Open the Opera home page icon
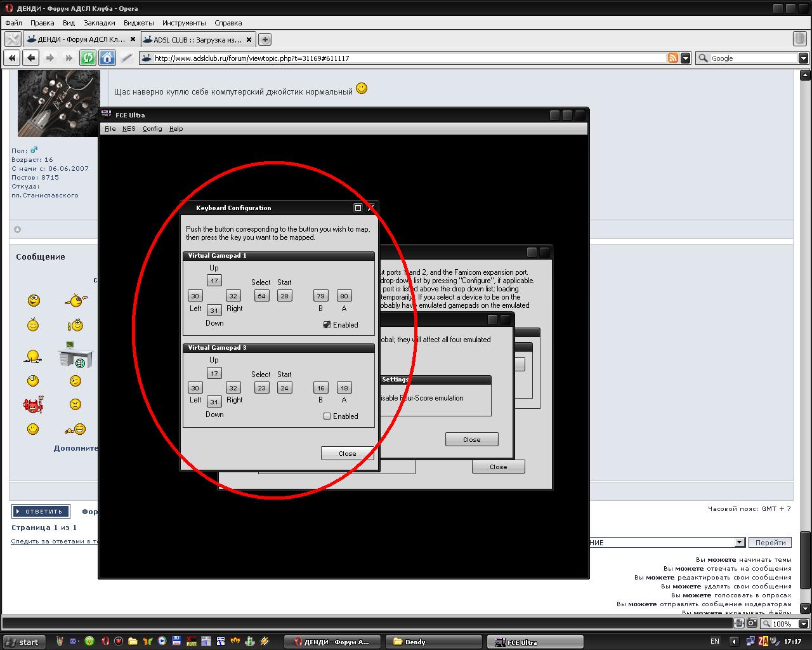 coord(107,58)
